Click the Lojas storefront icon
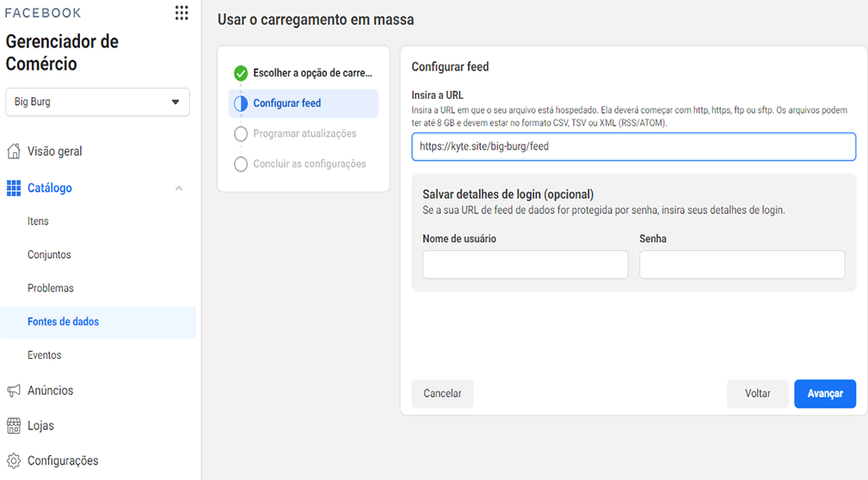Viewport: 868px width, 480px height. click(x=13, y=426)
